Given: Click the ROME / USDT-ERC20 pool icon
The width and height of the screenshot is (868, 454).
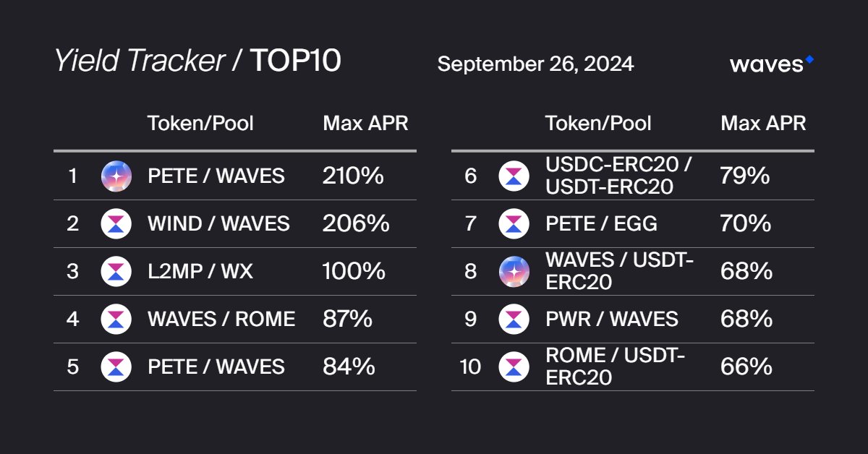Looking at the screenshot, I should coord(514,367).
